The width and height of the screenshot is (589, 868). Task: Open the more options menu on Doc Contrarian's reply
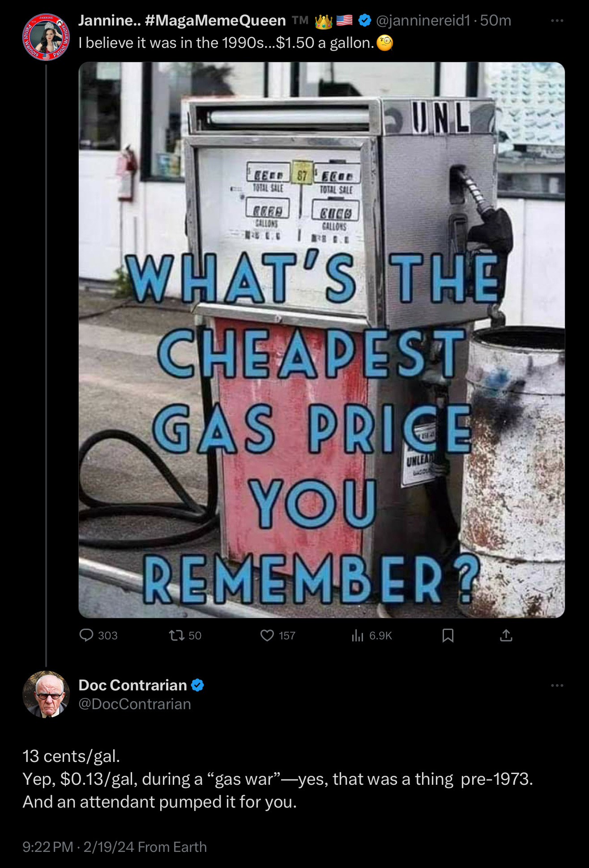557,685
